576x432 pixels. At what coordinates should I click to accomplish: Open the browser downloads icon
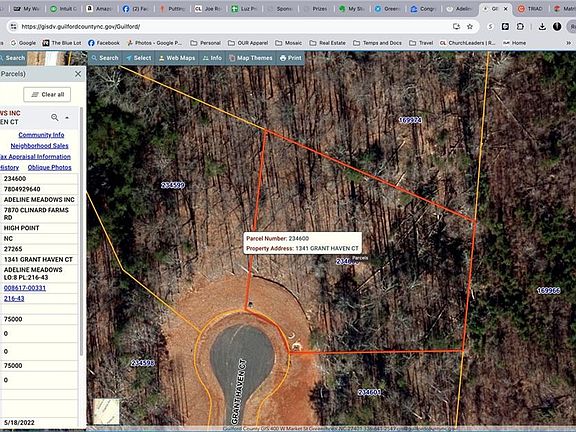click(x=542, y=26)
